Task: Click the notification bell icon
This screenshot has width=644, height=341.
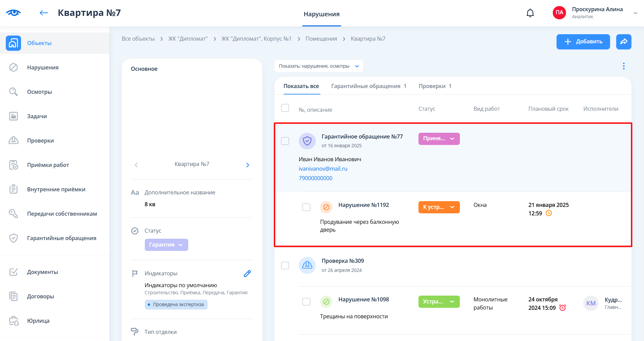Action: click(x=530, y=13)
